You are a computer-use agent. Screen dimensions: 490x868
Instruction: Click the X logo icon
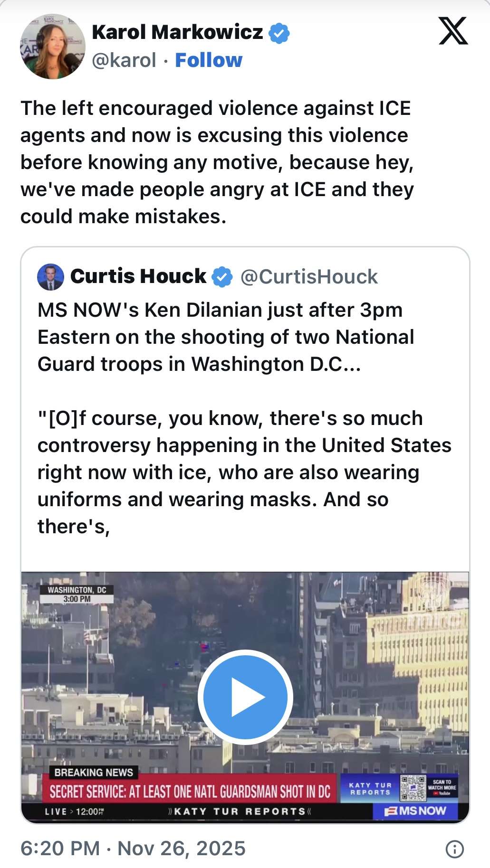coord(453,31)
